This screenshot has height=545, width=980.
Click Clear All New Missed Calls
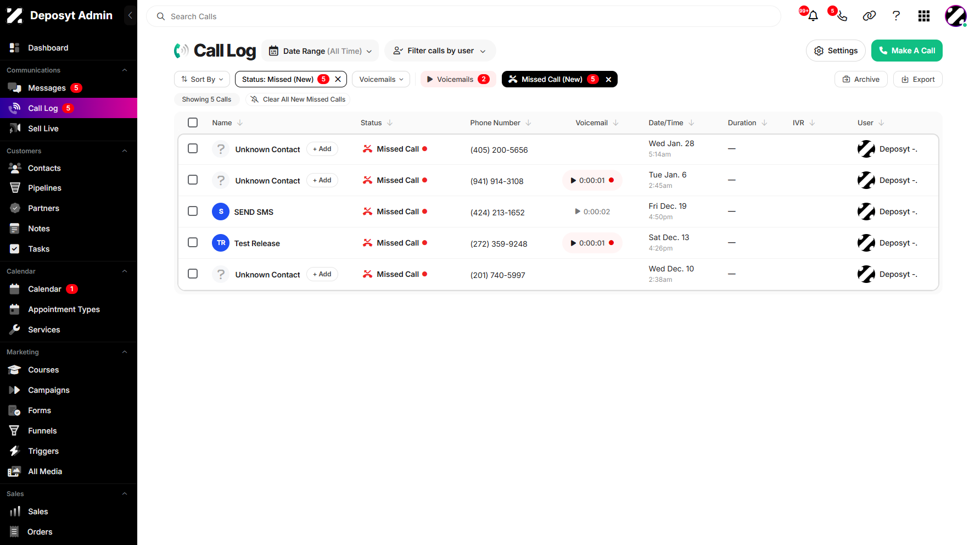coord(298,99)
